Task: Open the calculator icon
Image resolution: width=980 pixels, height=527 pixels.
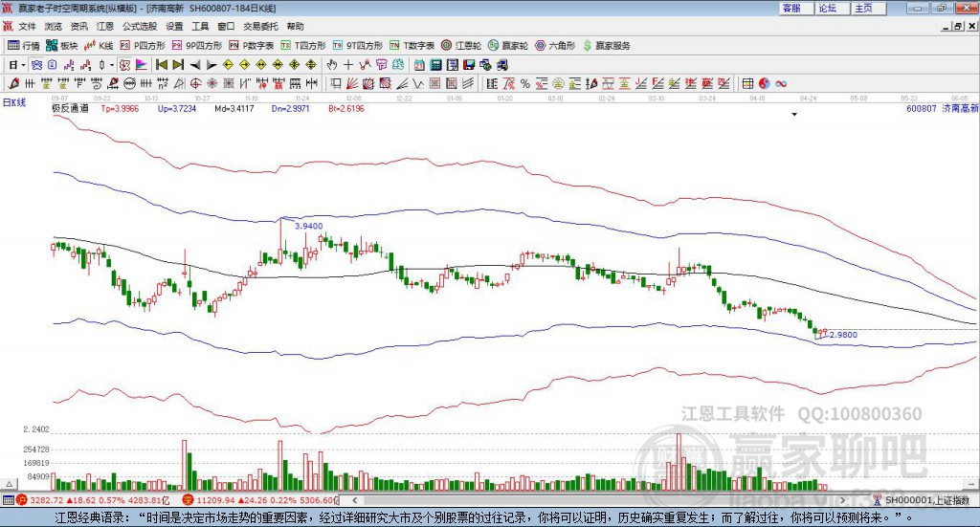Action: (436, 65)
